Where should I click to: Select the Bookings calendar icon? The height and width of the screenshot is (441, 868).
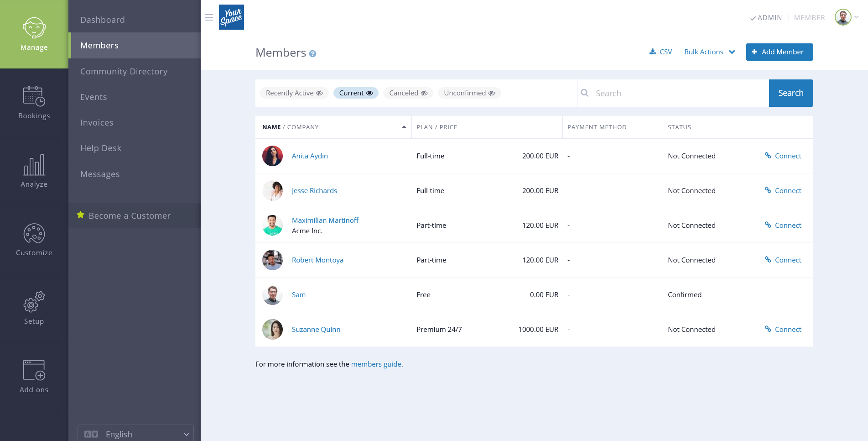tap(34, 97)
